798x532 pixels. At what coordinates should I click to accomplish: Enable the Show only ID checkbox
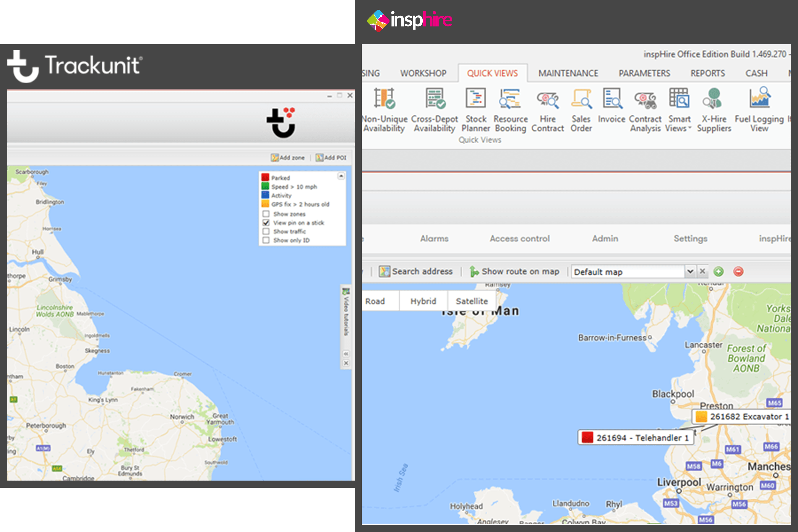pyautogui.click(x=266, y=240)
